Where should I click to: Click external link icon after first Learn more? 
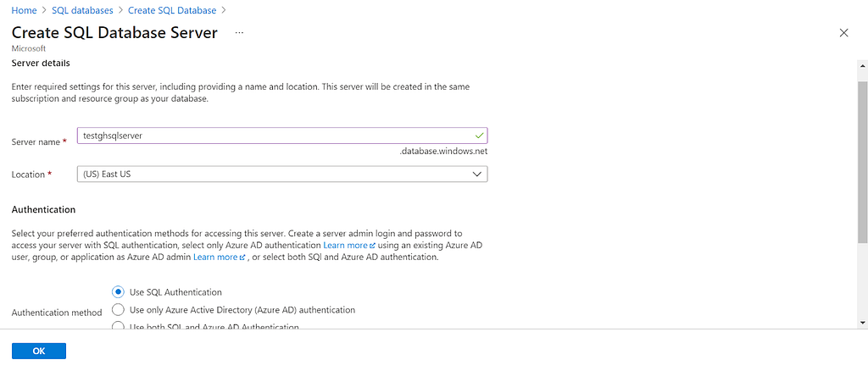click(373, 245)
